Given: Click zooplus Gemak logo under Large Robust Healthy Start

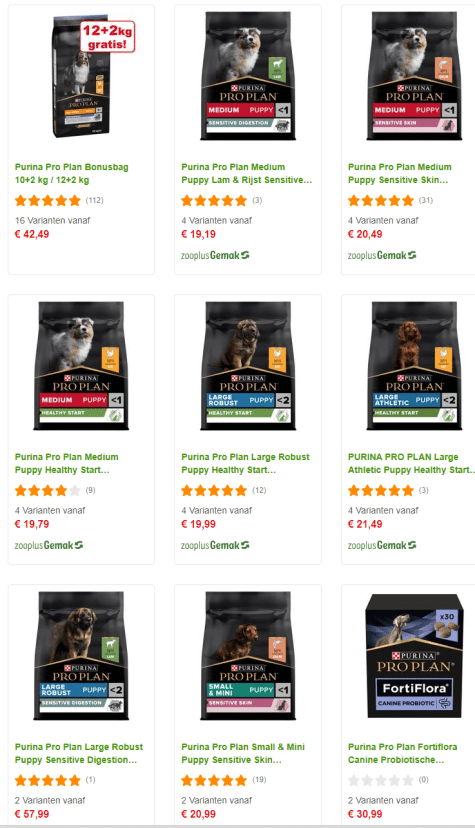Looking at the screenshot, I should pyautogui.click(x=215, y=545).
